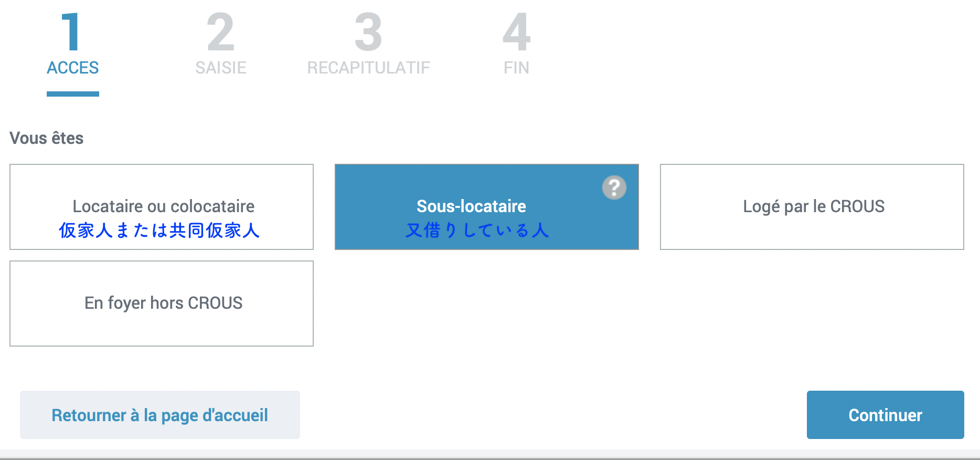Viewport: 980px width, 460px height.
Task: Click the large number 4 step indicator
Action: pos(517,32)
